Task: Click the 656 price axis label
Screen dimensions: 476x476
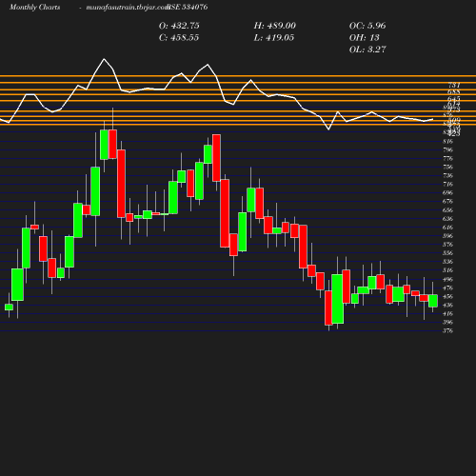Action: click(447, 210)
